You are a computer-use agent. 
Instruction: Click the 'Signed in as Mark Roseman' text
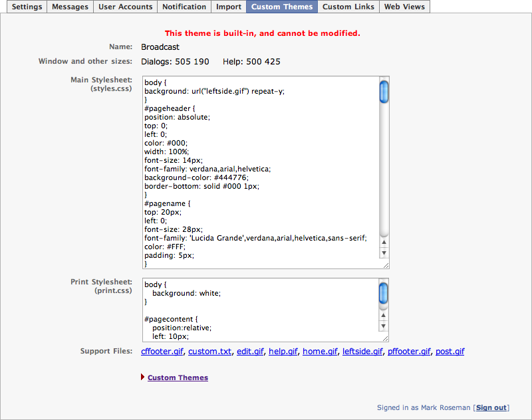click(x=424, y=407)
